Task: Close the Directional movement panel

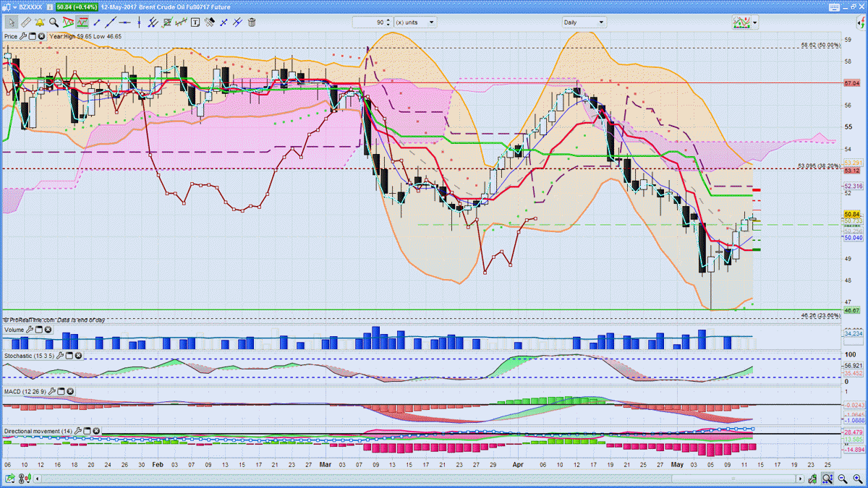Action: coord(96,432)
